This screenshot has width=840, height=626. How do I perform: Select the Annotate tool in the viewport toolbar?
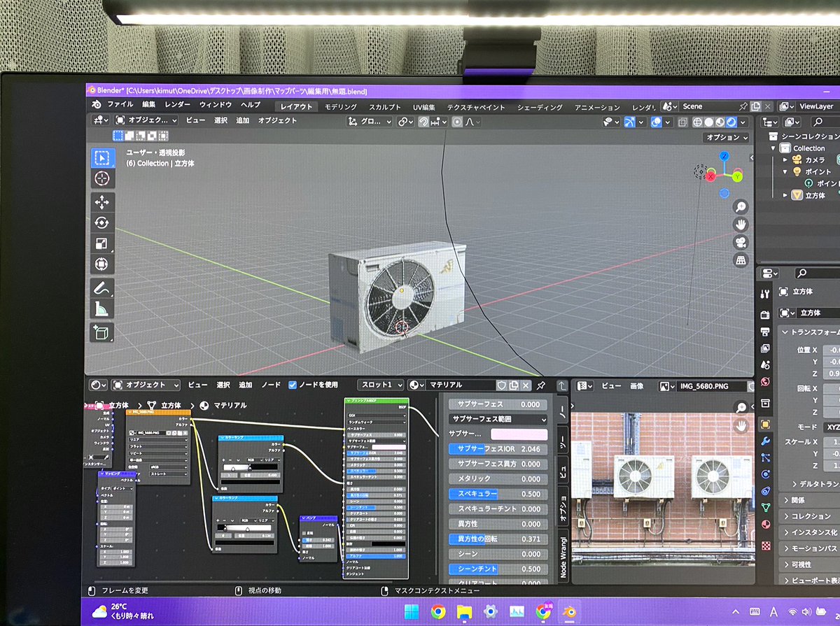point(102,288)
